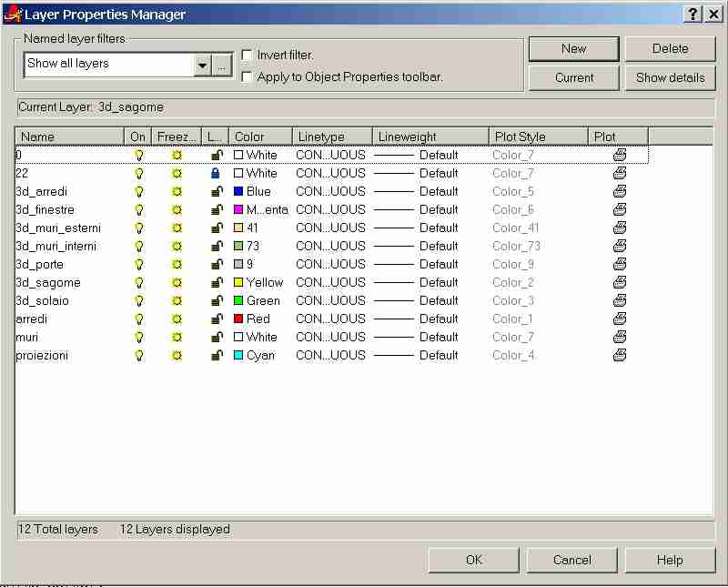The image size is (728, 587).
Task: Sort layers by the Name column header
Action: (x=70, y=137)
